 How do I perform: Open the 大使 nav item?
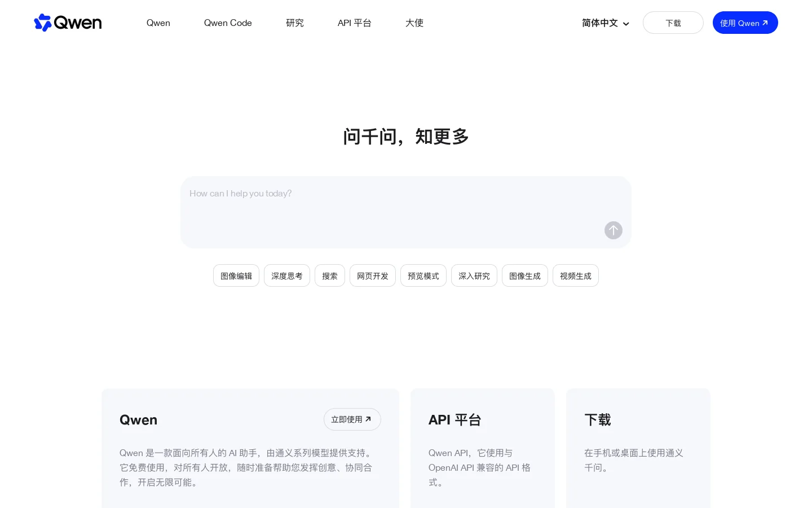[x=414, y=23]
